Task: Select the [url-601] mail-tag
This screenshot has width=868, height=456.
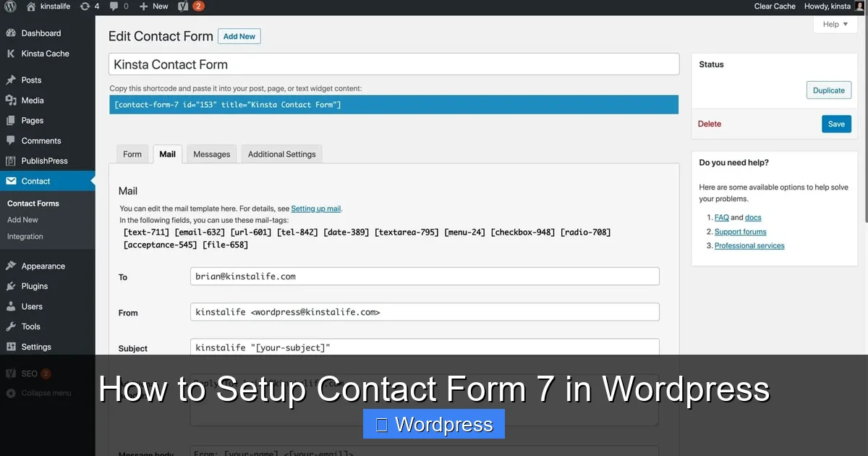Action: point(251,232)
